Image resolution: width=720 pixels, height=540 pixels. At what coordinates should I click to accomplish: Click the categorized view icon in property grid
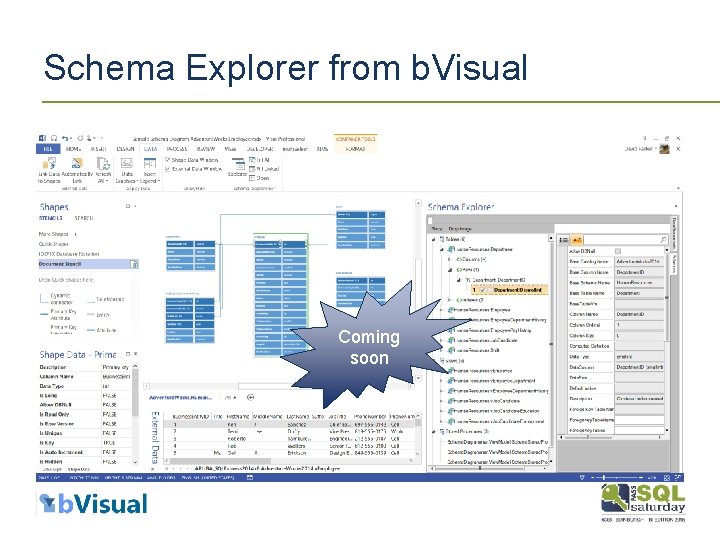pyautogui.click(x=563, y=240)
